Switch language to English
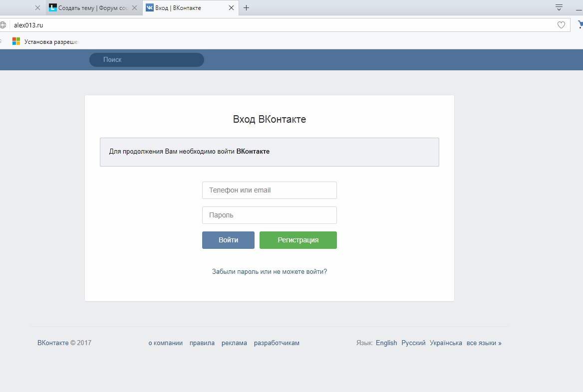The height and width of the screenshot is (392, 583). pos(386,343)
